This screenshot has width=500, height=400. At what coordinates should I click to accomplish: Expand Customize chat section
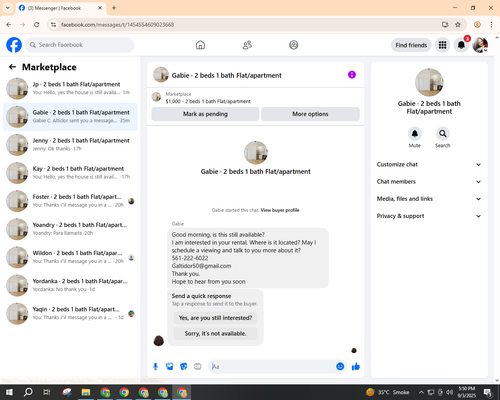point(429,164)
